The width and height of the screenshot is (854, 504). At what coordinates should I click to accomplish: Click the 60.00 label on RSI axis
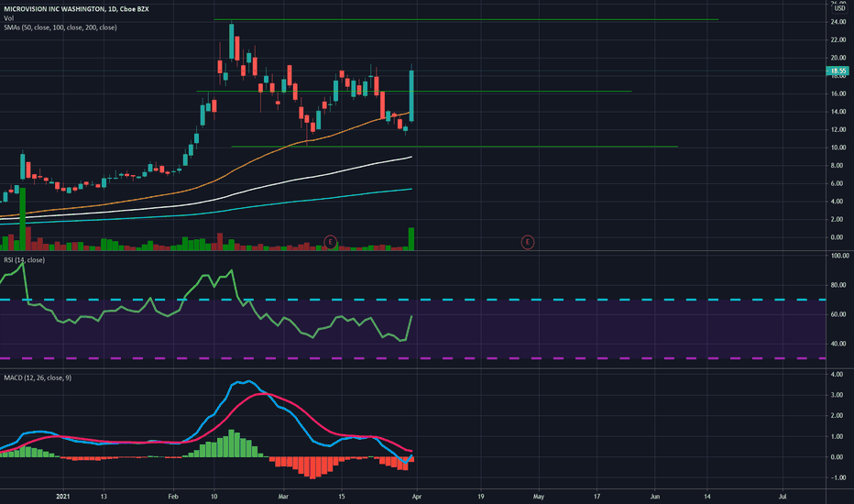click(x=838, y=314)
